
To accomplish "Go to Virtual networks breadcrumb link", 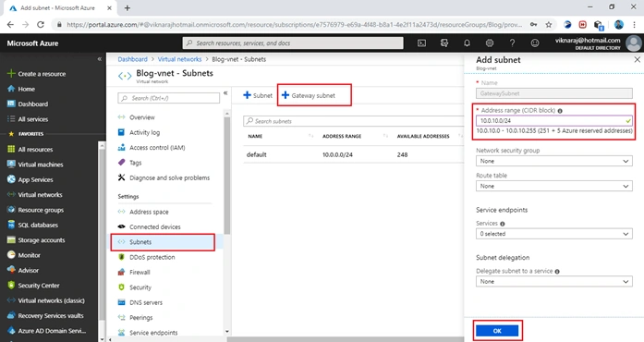I will [x=179, y=59].
